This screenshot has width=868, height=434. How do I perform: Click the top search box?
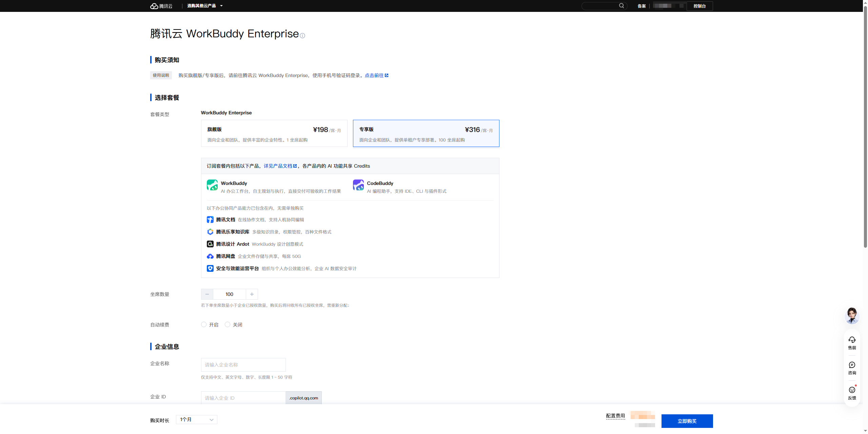point(605,6)
